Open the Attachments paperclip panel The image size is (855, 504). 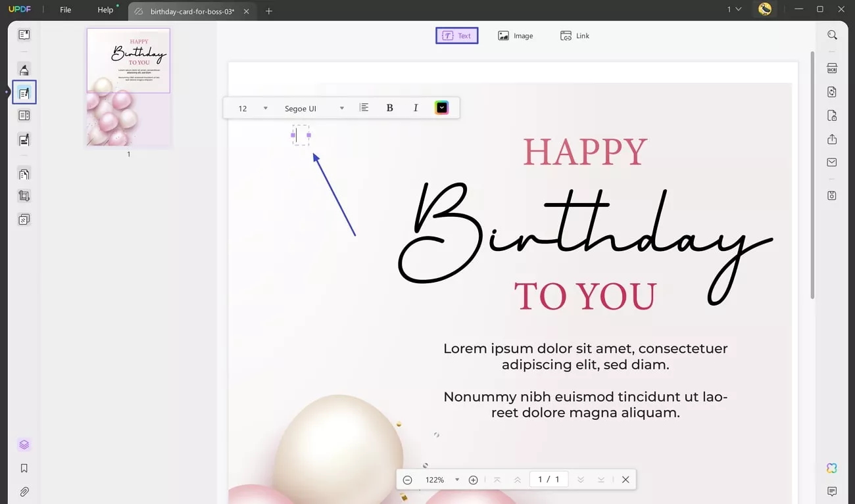point(24,492)
